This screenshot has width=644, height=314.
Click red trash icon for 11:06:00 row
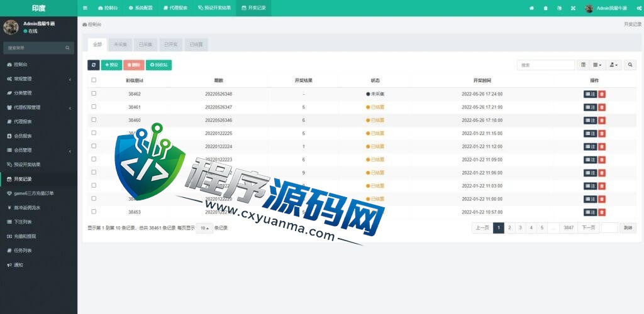(602, 173)
